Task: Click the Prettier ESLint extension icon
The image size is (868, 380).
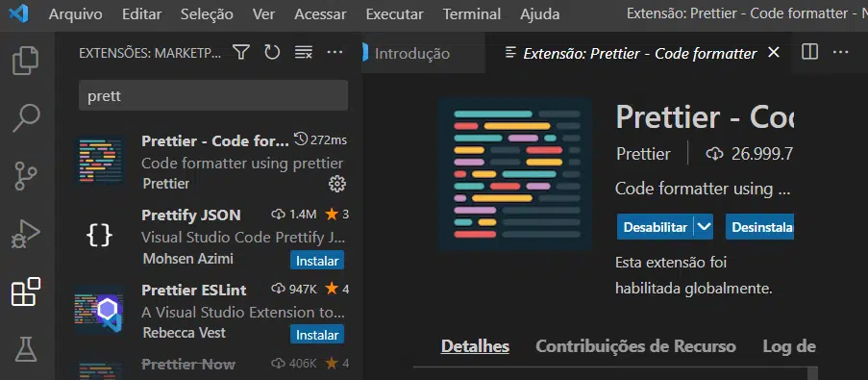Action: point(100,310)
